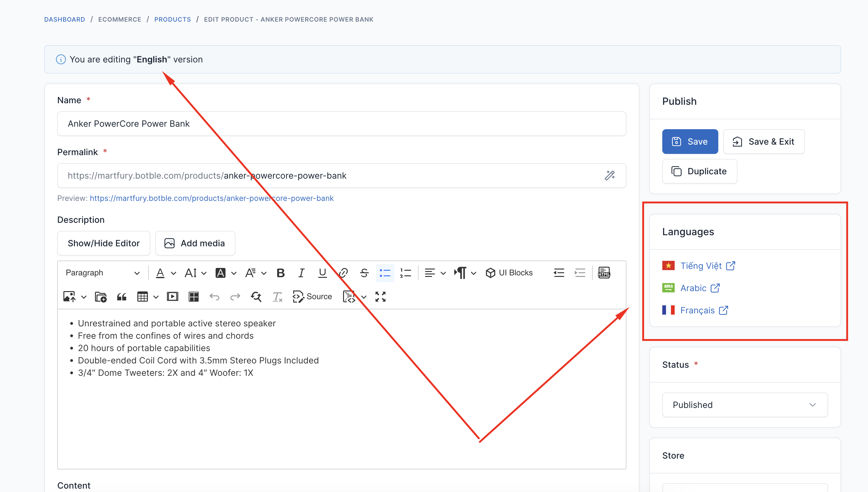This screenshot has height=492, width=868.
Task: Toggle the bulleted list button
Action: [x=385, y=273]
